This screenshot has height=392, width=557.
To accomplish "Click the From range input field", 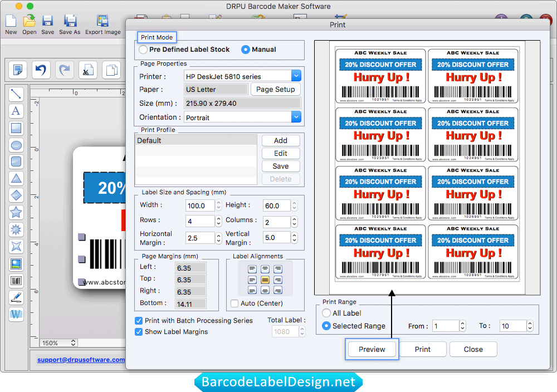I will click(446, 326).
